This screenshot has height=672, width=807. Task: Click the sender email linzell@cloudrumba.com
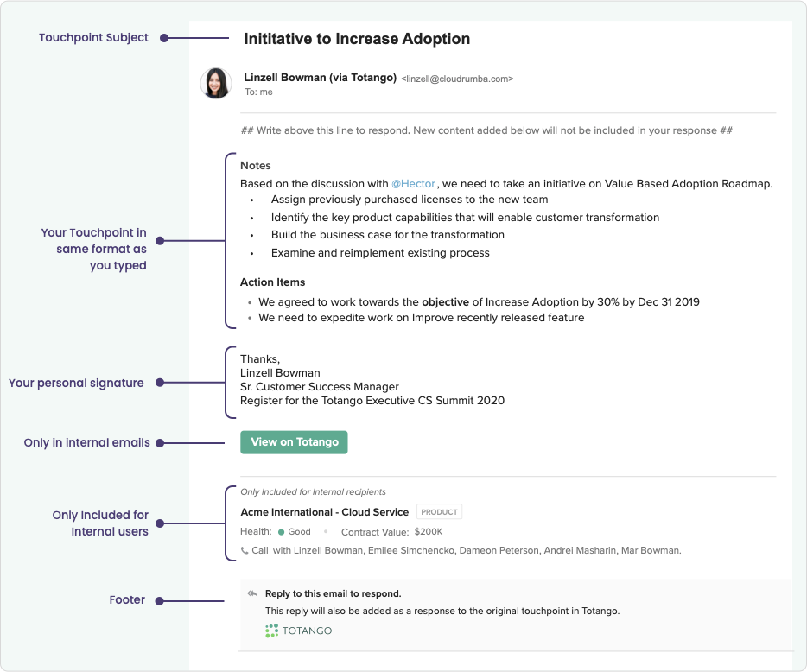coord(457,79)
